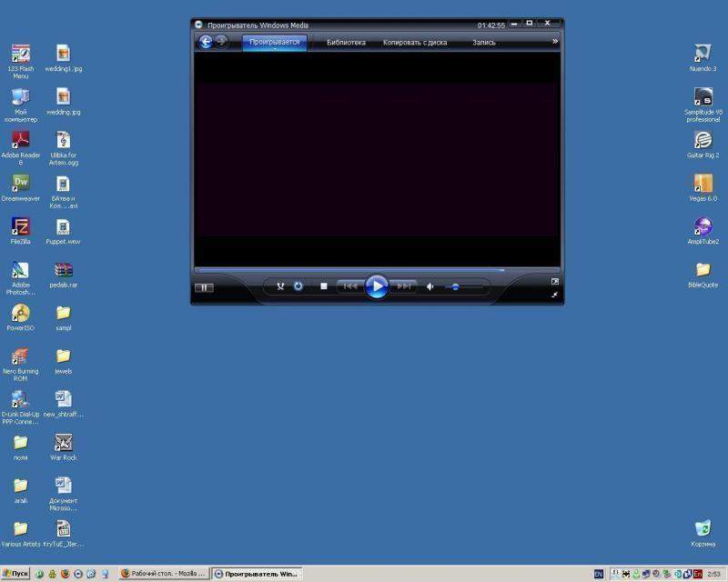Image resolution: width=728 pixels, height=582 pixels.
Task: Select the Корзина recycle bin icon
Action: coord(703,534)
